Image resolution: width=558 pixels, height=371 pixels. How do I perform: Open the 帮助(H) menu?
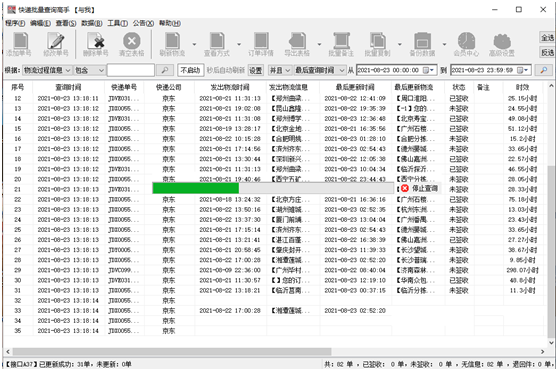[x=170, y=23]
